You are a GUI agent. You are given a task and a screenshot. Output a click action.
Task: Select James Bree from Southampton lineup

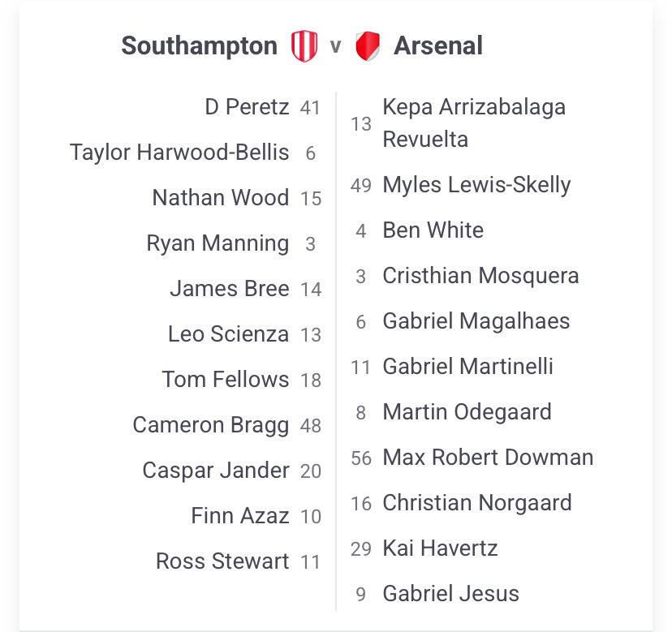pos(230,289)
